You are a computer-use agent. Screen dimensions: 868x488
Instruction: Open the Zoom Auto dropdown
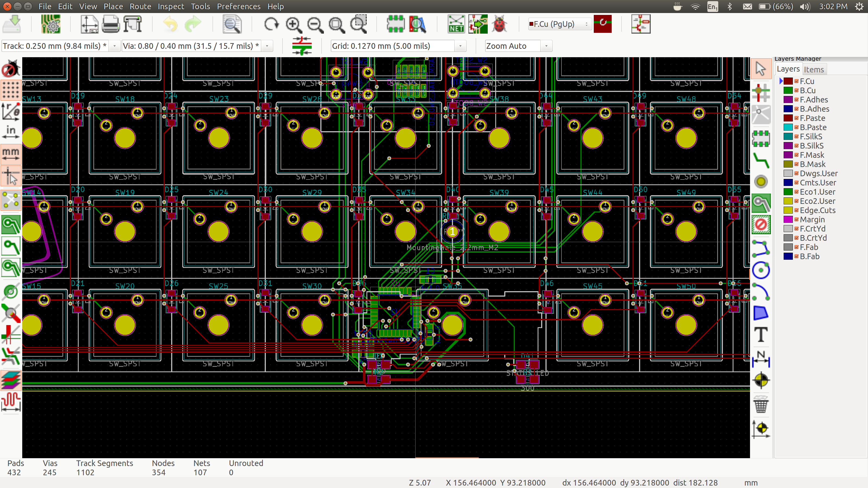tap(546, 46)
